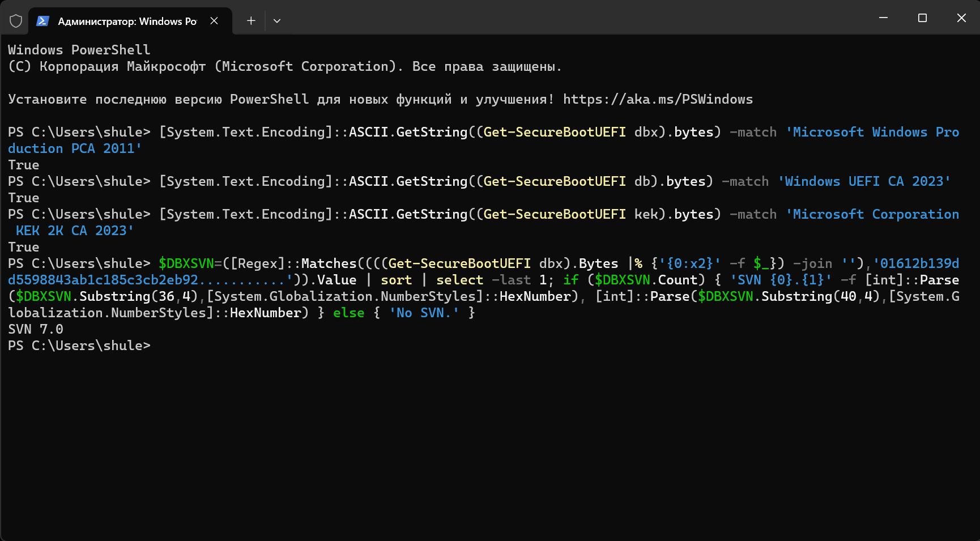The image size is (980, 541).
Task: Click the green else keyword
Action: (348, 313)
